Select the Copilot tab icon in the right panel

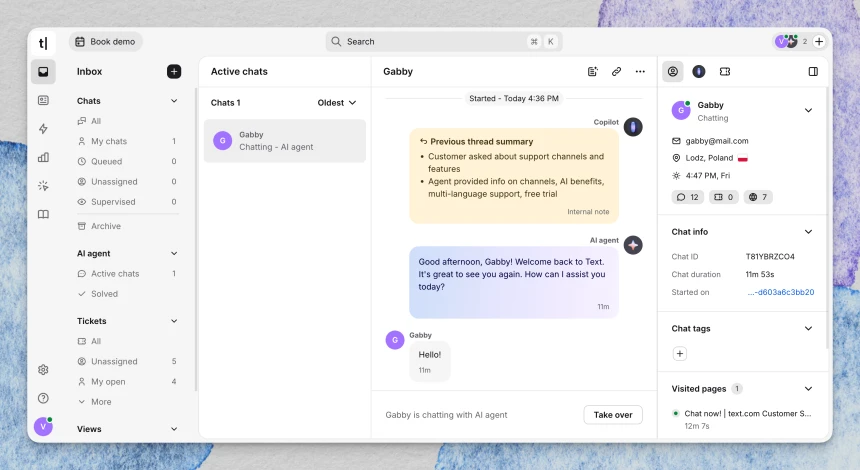699,71
